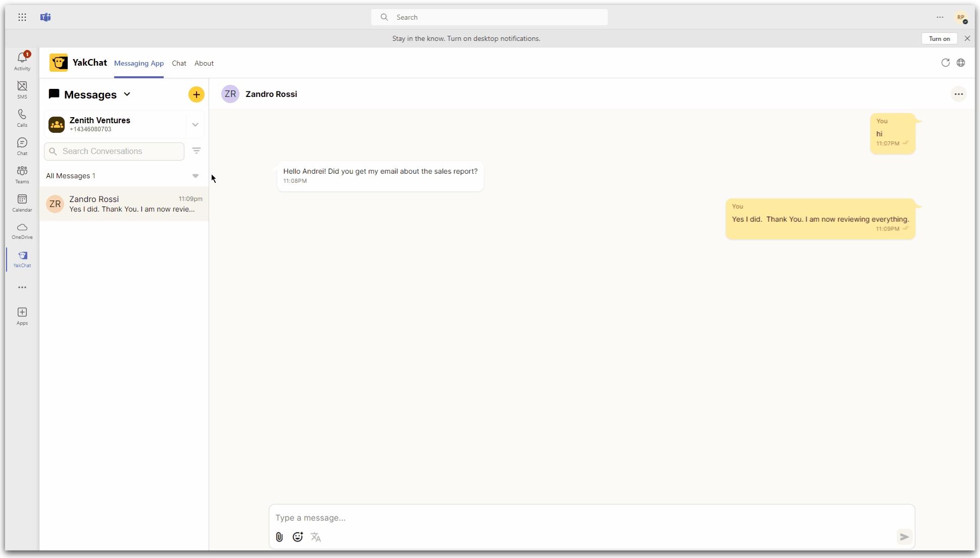
Task: Switch to the Messaging App tab
Action: click(139, 63)
